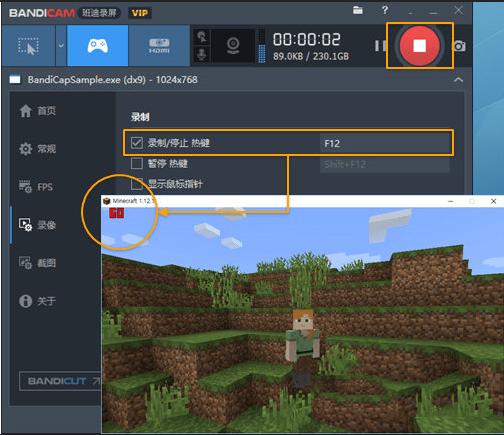Click the Minecraft window title icon
This screenshot has width=504, height=435.
pos(107,201)
